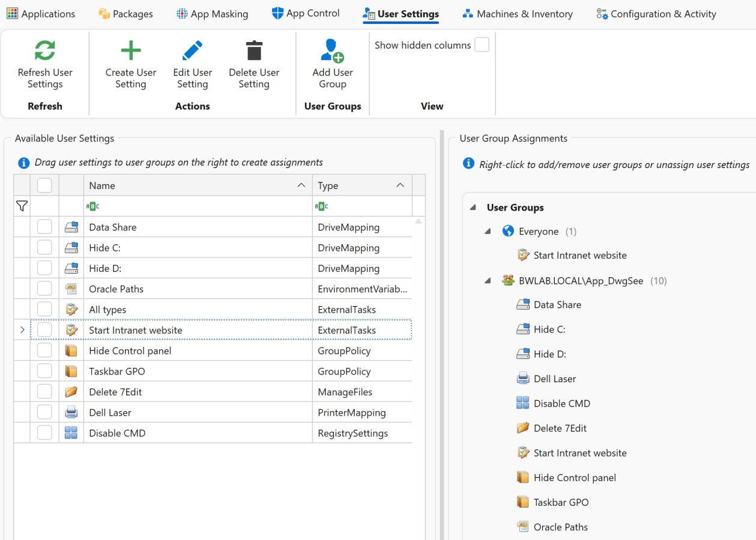Toggle sort arrow on Type column
The width and height of the screenshot is (756, 540).
point(401,185)
